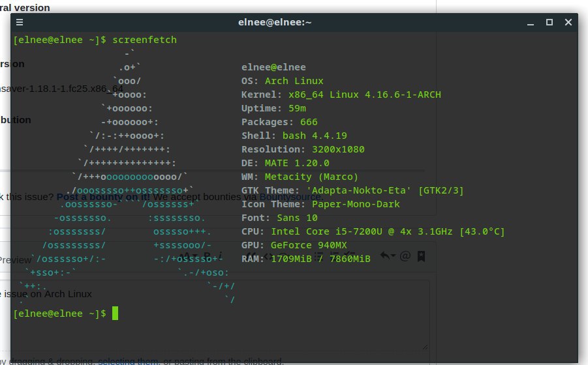This screenshot has height=365, width=588.
Task: Switch to the Preview tab in GitHub comment box
Action: pos(16,260)
